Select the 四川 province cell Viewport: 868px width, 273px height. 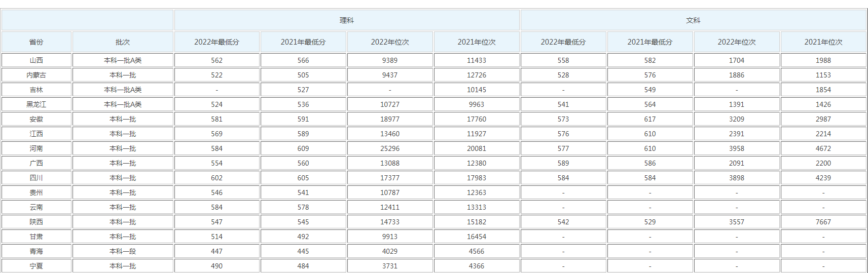pos(37,178)
